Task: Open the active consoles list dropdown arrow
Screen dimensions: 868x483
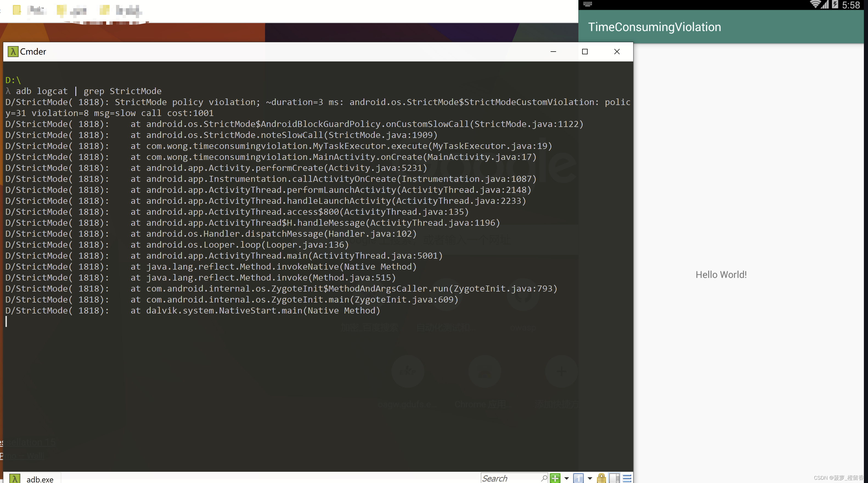Action: [x=590, y=478]
